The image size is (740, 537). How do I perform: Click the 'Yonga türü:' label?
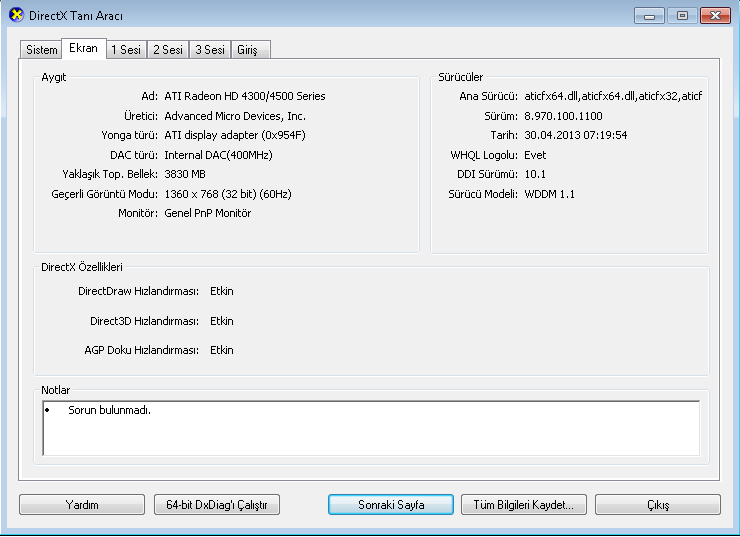[129, 135]
